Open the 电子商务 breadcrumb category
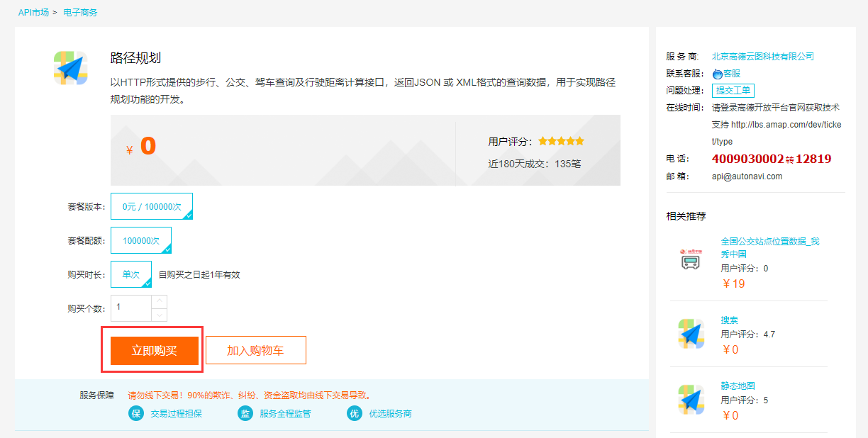The image size is (868, 438). tap(80, 13)
